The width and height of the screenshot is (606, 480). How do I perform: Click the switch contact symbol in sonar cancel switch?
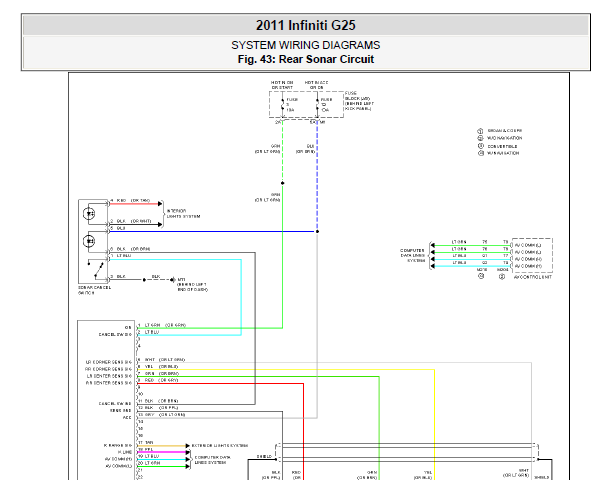(x=96, y=269)
